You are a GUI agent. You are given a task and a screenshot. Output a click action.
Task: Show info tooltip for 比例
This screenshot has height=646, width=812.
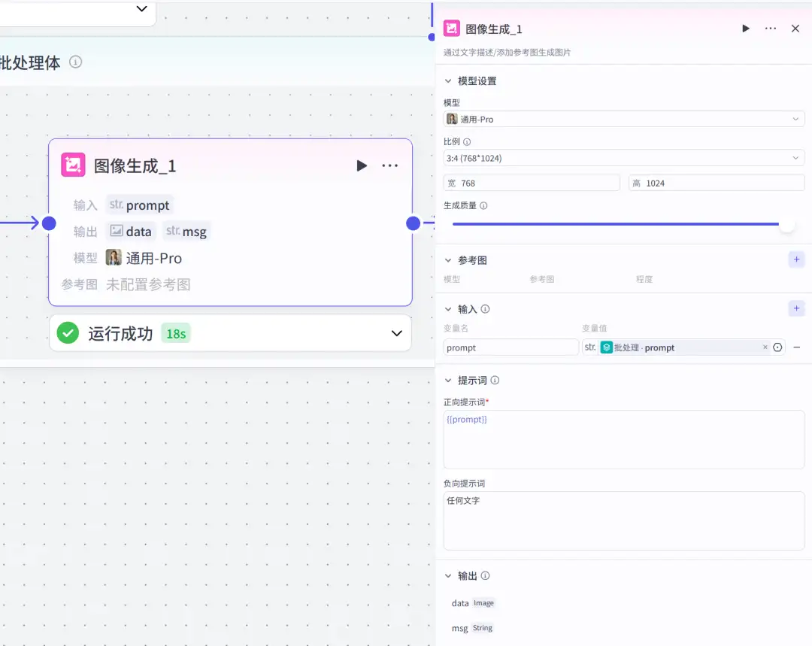point(467,142)
